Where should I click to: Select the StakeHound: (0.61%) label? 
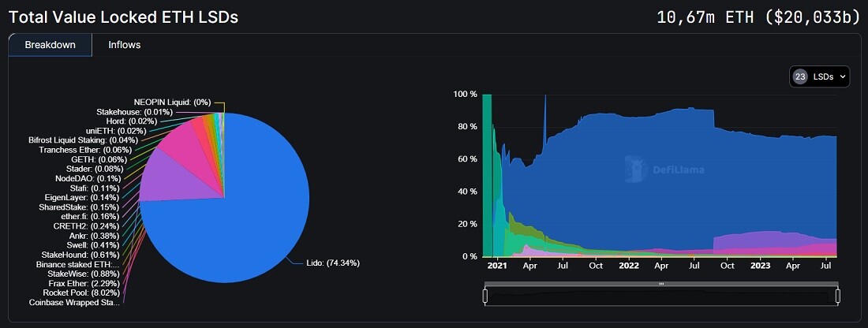click(x=80, y=255)
